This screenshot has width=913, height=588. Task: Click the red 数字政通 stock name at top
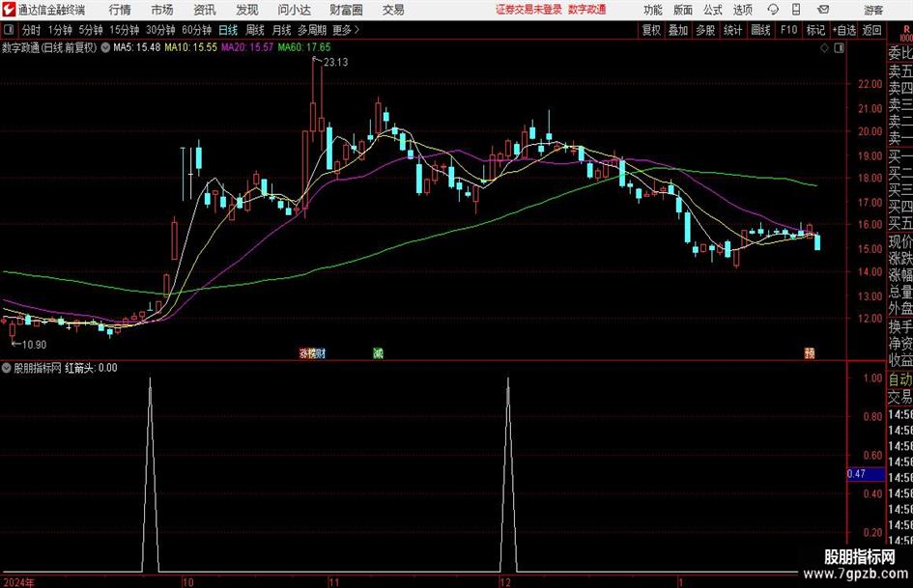(587, 10)
